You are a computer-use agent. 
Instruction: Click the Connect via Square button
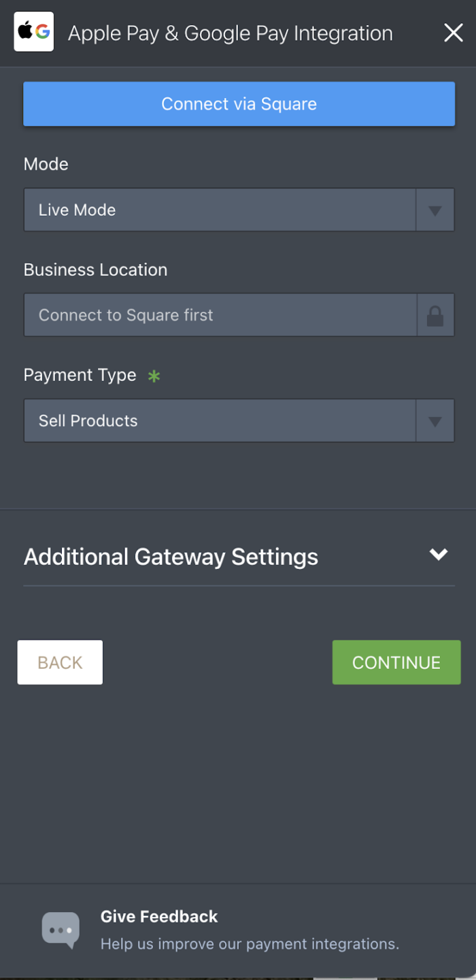[238, 103]
